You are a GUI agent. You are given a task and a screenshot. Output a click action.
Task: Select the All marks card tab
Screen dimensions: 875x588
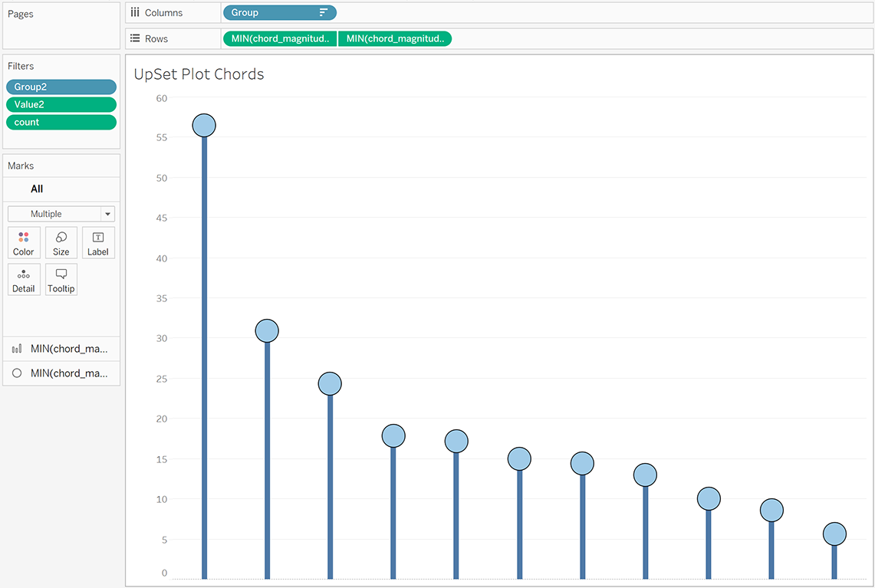(37, 189)
